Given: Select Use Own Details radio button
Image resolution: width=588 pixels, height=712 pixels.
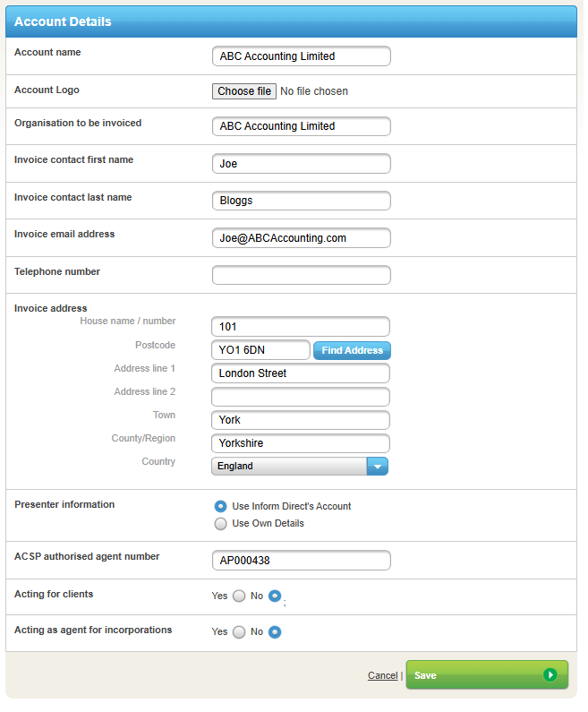Looking at the screenshot, I should point(221,523).
